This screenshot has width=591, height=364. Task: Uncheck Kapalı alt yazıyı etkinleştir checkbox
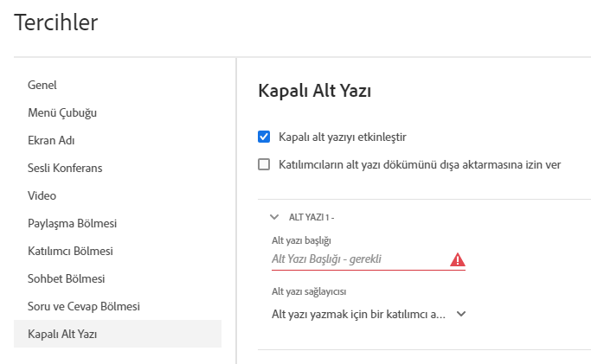264,137
